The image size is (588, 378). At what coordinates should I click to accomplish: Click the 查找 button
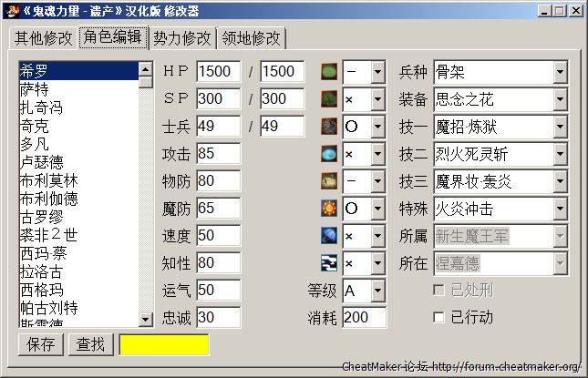pos(90,344)
